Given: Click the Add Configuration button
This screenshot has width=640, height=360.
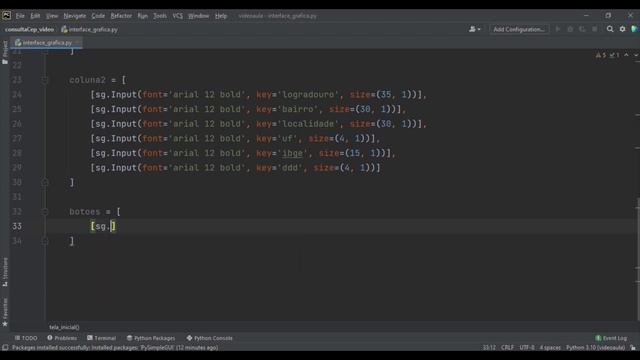Looking at the screenshot, I should [519, 29].
